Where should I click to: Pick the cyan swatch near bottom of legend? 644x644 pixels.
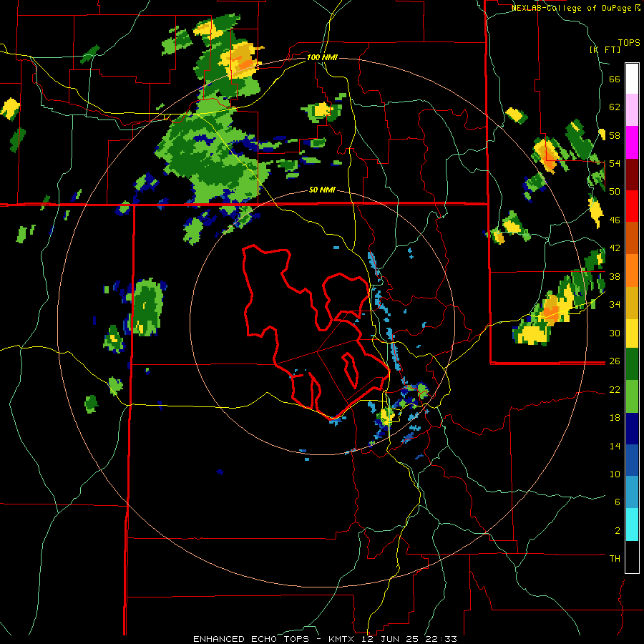[632, 525]
